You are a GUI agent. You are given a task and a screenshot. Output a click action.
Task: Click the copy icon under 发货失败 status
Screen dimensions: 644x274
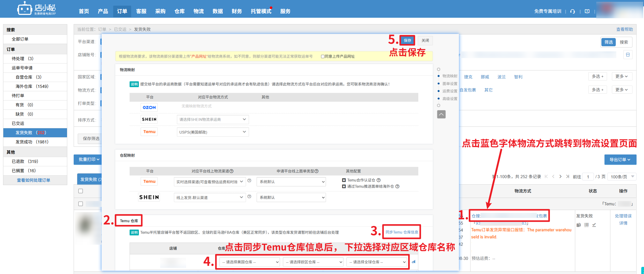pos(579,225)
